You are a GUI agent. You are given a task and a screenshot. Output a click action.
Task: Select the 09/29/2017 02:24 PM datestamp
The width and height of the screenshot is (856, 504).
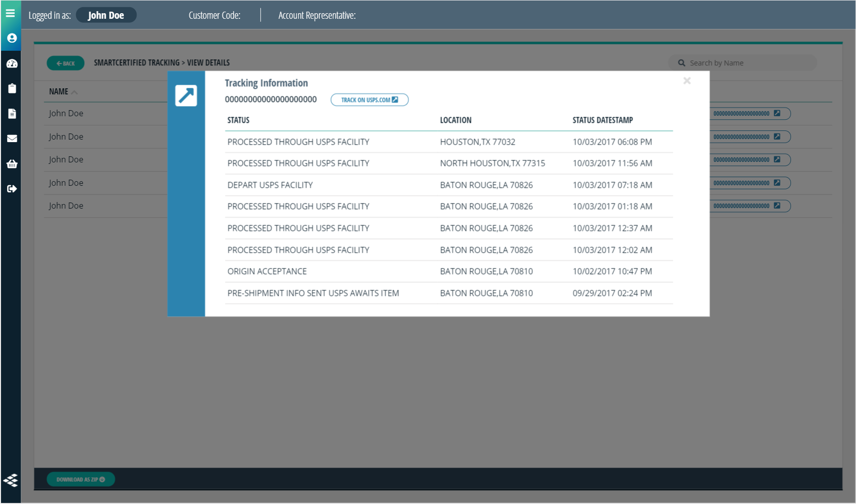(x=612, y=293)
